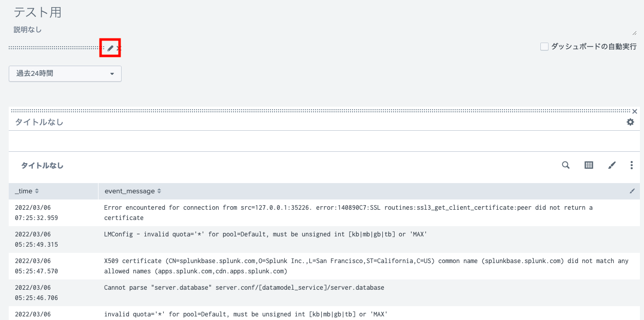The image size is (644, 320).
Task: Choose visualization with the table icon
Action: 589,165
